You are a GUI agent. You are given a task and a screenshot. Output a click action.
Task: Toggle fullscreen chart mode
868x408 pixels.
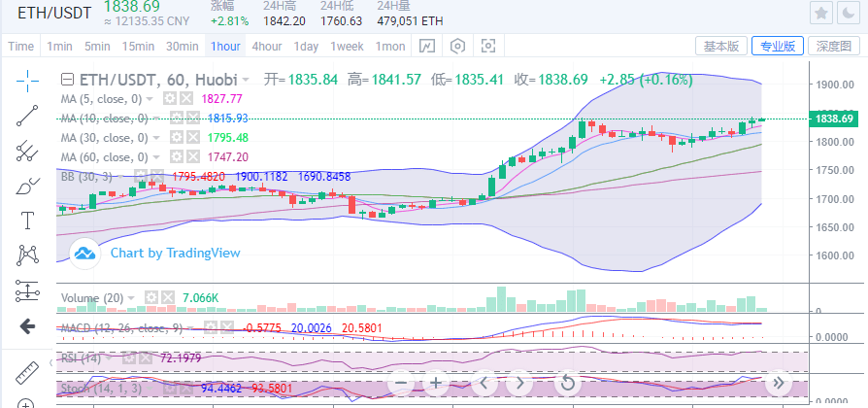[x=488, y=46]
